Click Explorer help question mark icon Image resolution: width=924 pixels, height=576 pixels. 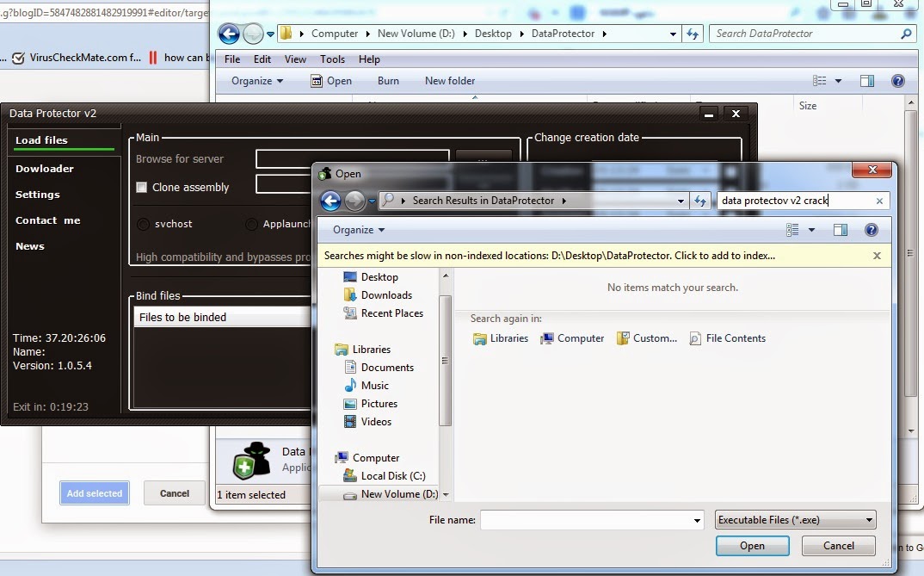897,81
